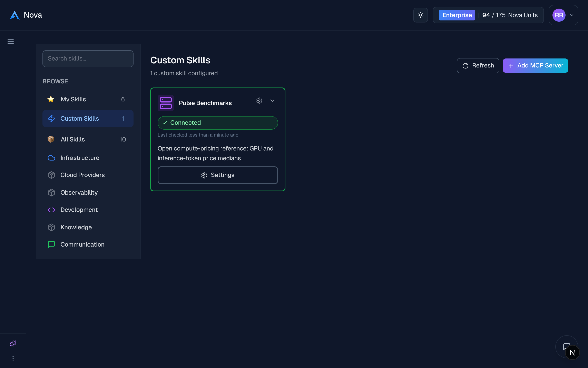Click the Connected status badge
This screenshot has width=588, height=368.
(218, 123)
